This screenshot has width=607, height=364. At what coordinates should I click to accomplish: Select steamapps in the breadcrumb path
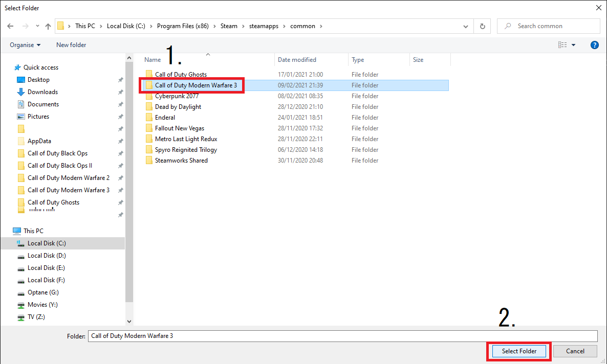tap(264, 26)
